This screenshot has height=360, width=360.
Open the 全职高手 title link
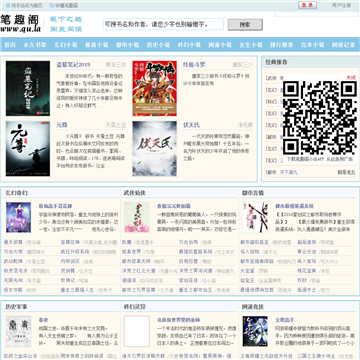[285, 320]
